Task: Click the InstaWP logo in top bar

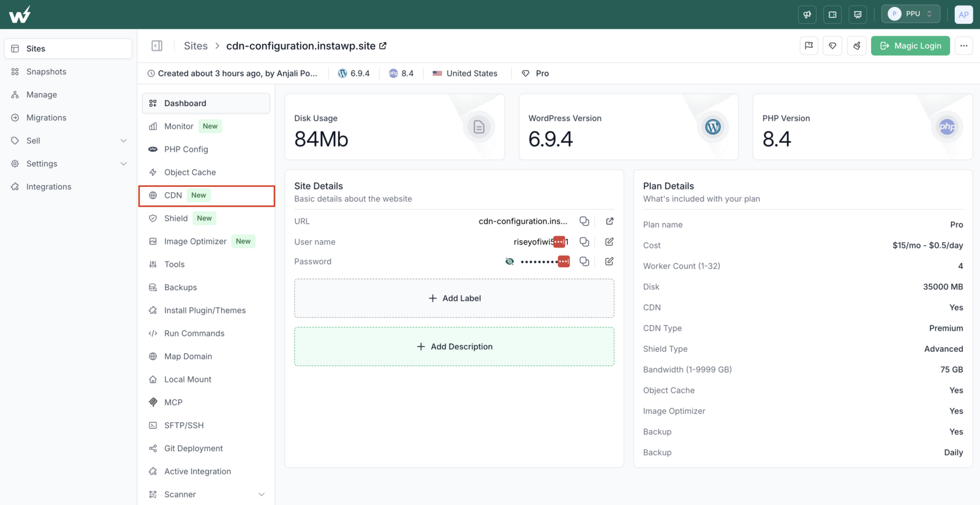Action: tap(20, 14)
